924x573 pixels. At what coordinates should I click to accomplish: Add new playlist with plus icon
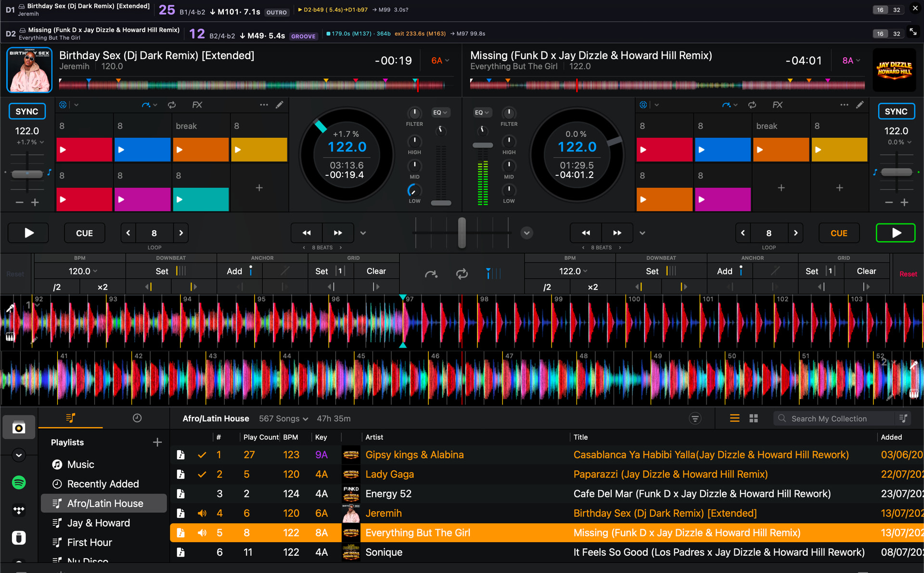click(157, 442)
